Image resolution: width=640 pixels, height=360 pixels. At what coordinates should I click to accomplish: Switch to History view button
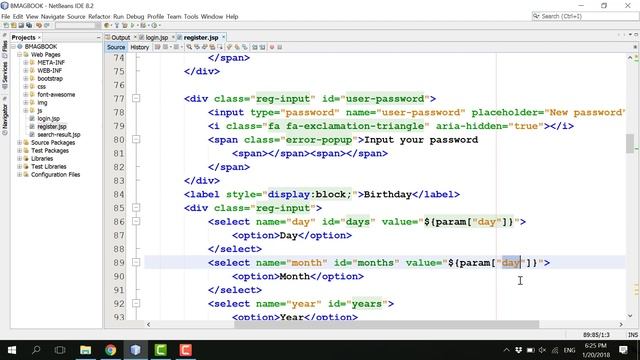pyautogui.click(x=140, y=47)
